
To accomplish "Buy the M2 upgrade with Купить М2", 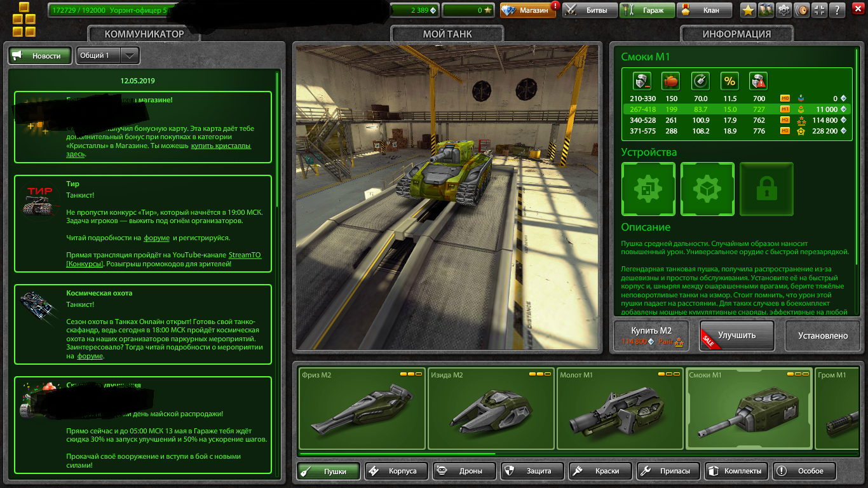I will tap(651, 335).
